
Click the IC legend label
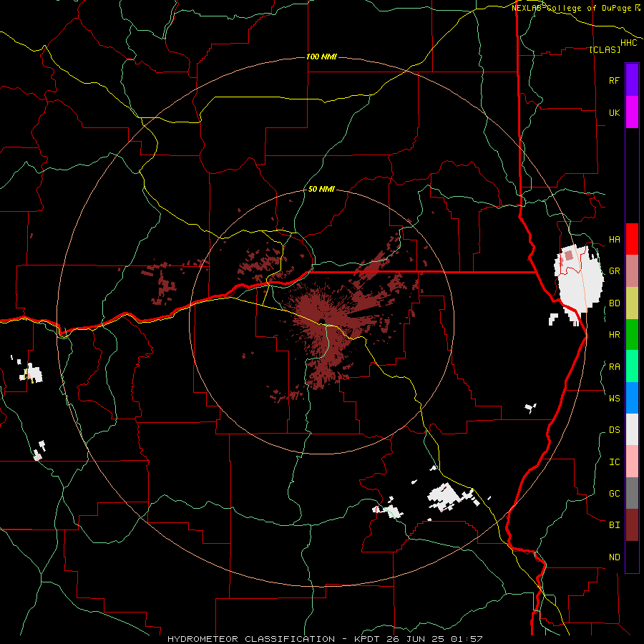614,462
